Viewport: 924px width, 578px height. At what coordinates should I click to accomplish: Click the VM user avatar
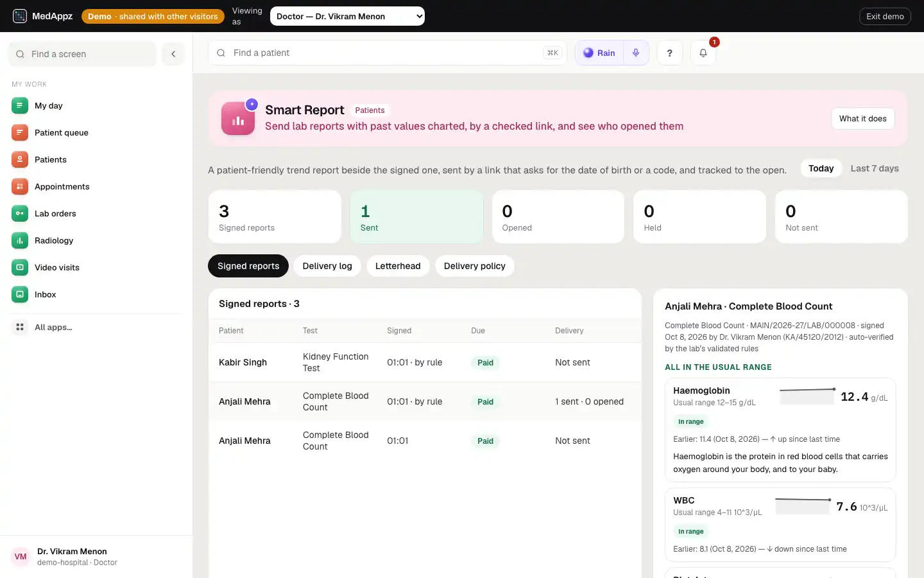pyautogui.click(x=21, y=556)
